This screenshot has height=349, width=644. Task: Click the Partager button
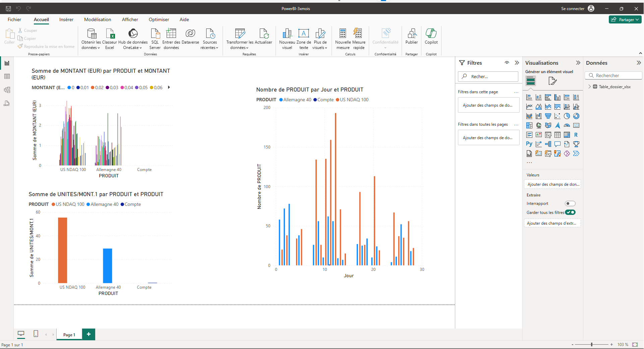[x=625, y=19]
